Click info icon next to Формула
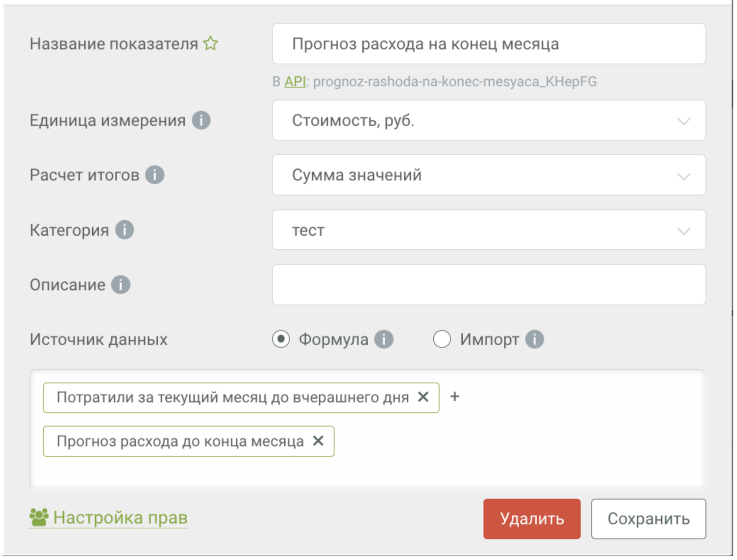 pos(384,339)
